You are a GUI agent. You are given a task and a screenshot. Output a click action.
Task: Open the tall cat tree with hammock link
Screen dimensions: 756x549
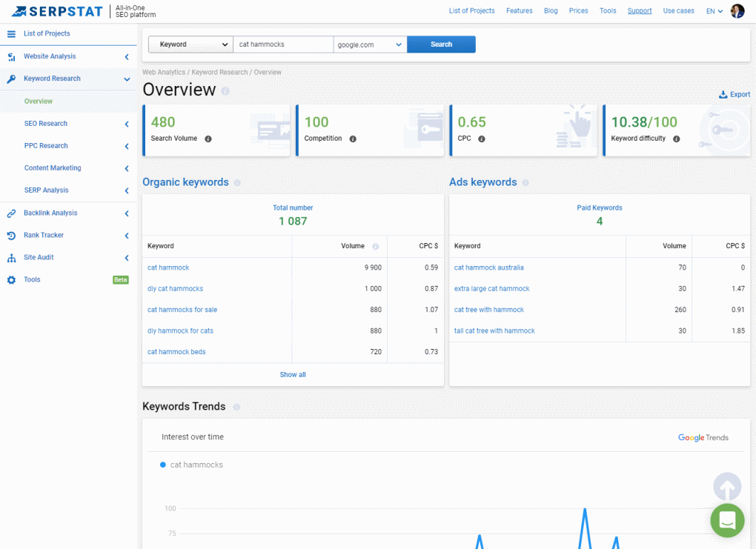(494, 331)
